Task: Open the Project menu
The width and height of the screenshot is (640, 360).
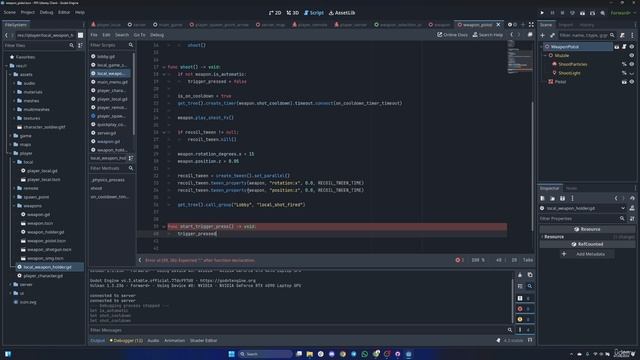Action: [x=27, y=12]
